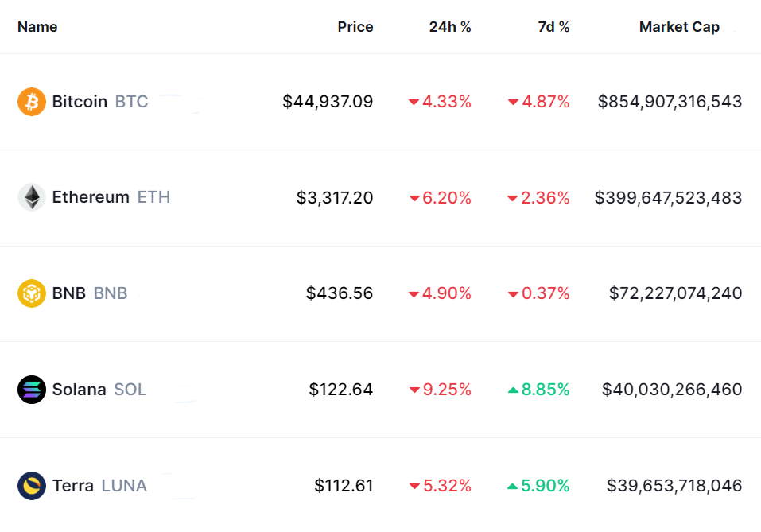Click the BNB ticker symbol text

(x=111, y=293)
